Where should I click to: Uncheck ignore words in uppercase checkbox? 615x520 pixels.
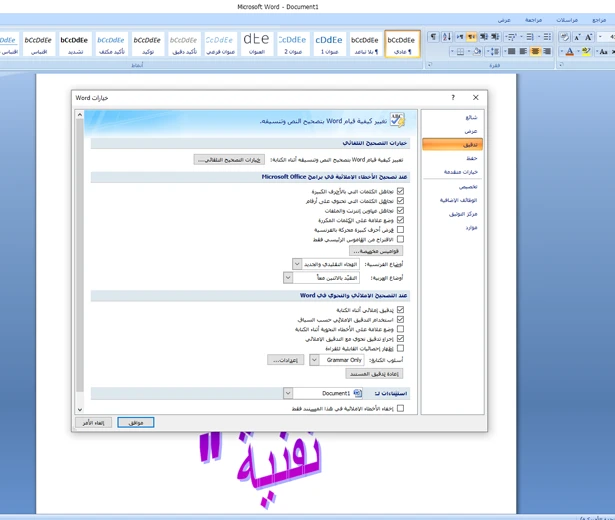tap(400, 191)
